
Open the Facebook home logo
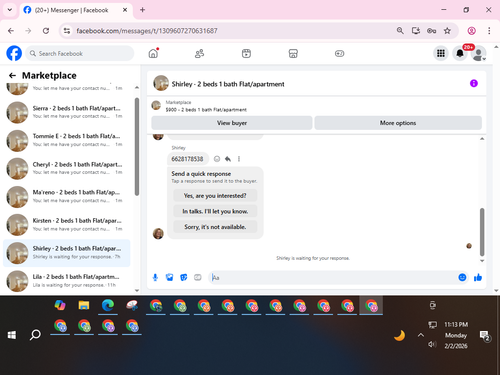[x=14, y=53]
